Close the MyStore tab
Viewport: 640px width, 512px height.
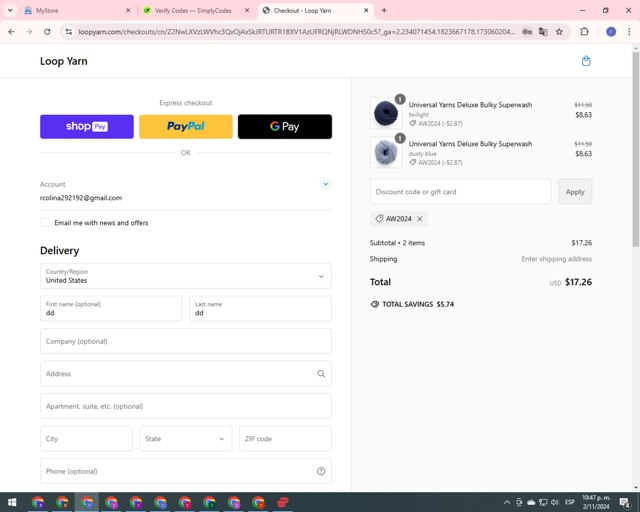(x=128, y=10)
